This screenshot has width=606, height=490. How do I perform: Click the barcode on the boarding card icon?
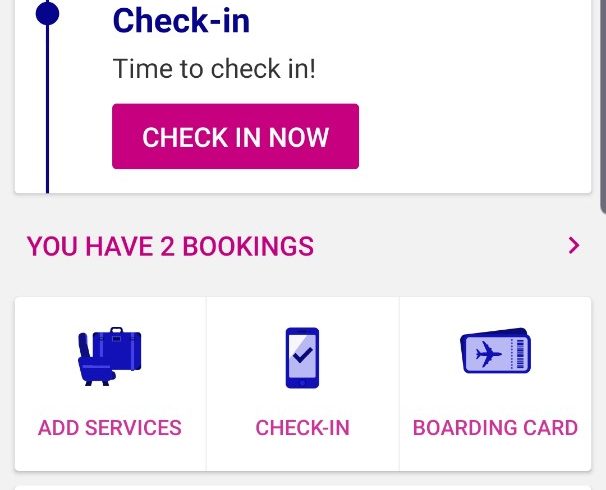click(x=521, y=354)
